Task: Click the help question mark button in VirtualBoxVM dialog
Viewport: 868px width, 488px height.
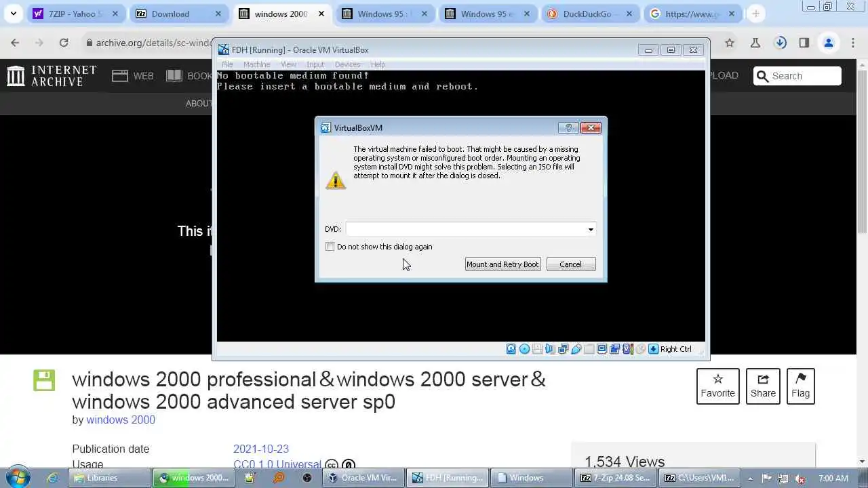Action: [x=568, y=127]
